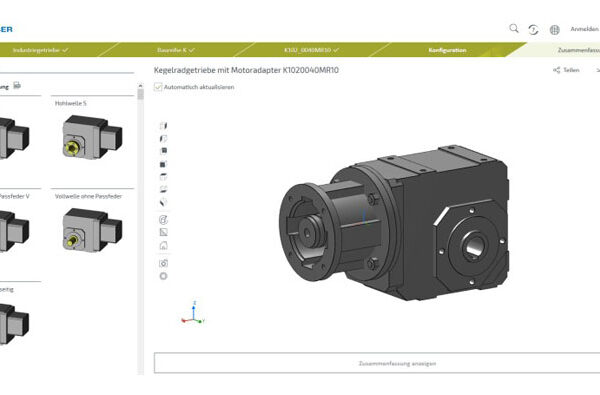Go to the Industriegetriebe step
Viewport: 600px width, 395px height.
pos(41,50)
